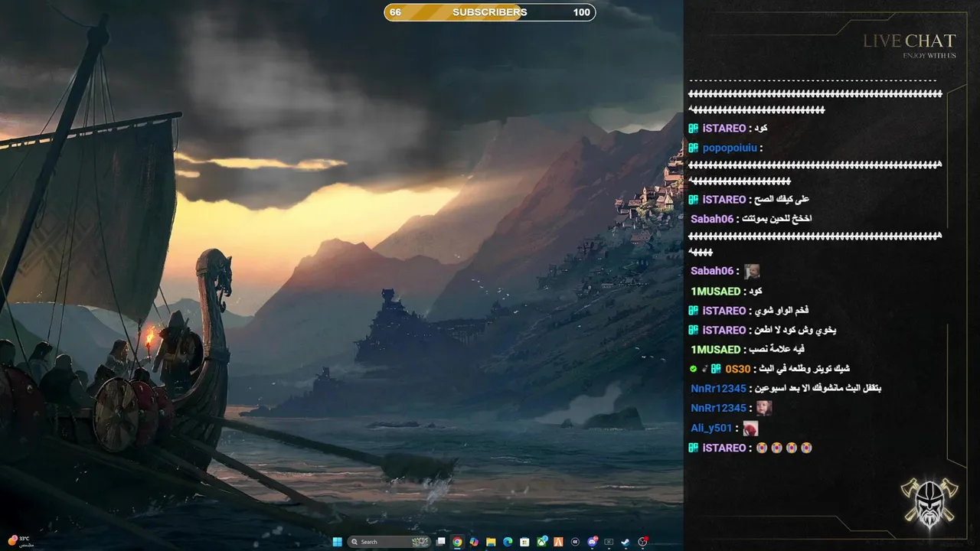Click the taskbar Search box
The image size is (980, 551).
click(389, 542)
